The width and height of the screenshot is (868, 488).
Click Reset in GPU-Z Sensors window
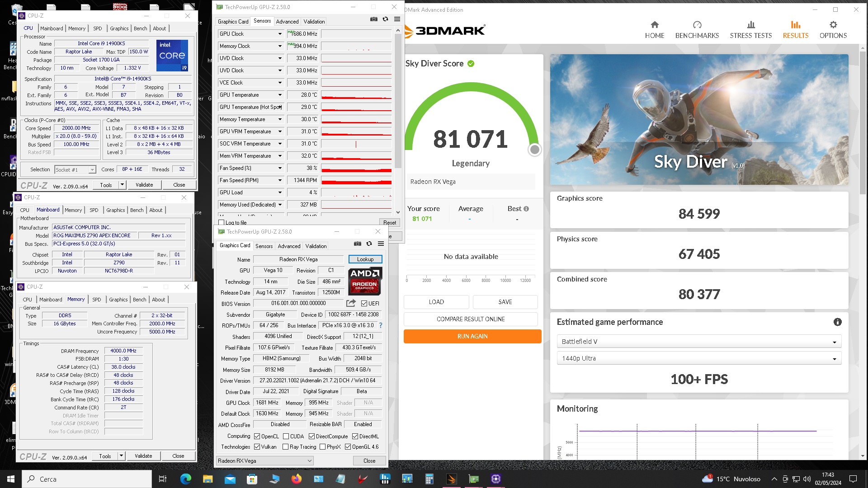(389, 223)
